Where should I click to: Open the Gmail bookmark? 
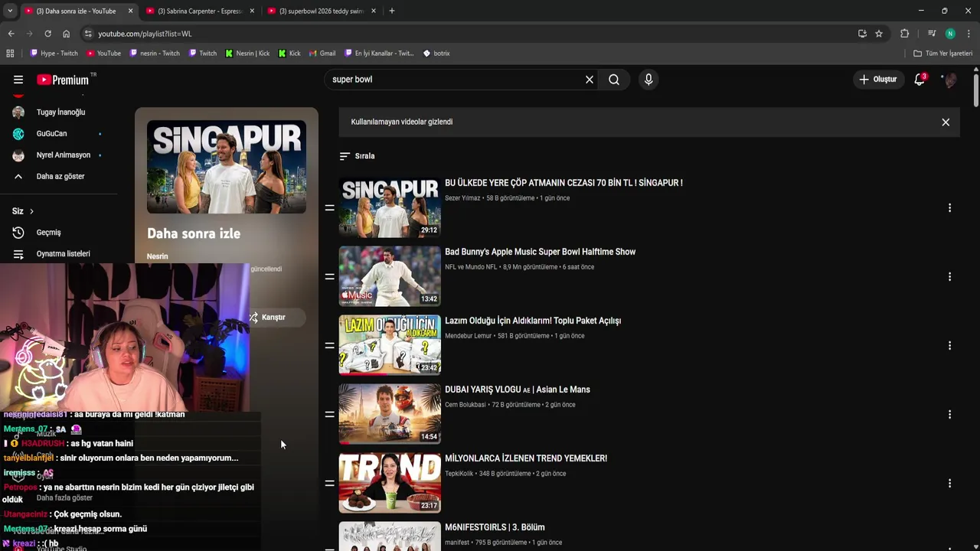coord(322,54)
